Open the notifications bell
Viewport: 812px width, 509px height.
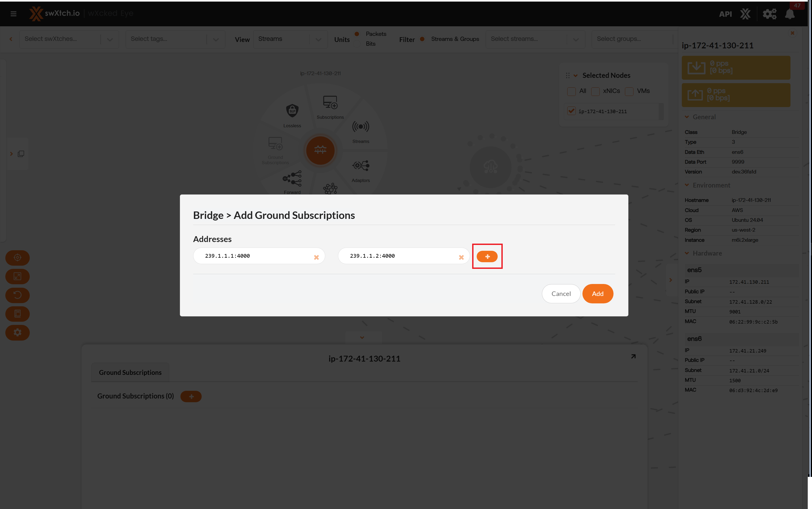point(789,14)
